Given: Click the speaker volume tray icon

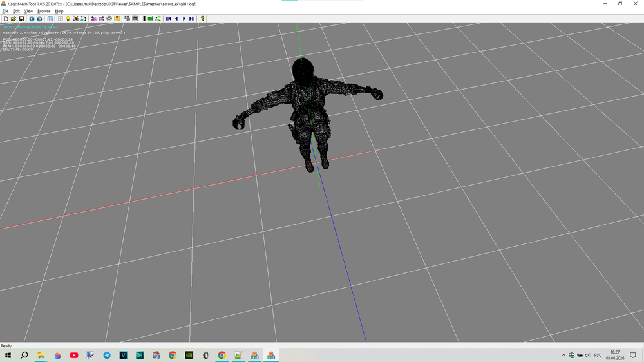Looking at the screenshot, I should (x=587, y=356).
